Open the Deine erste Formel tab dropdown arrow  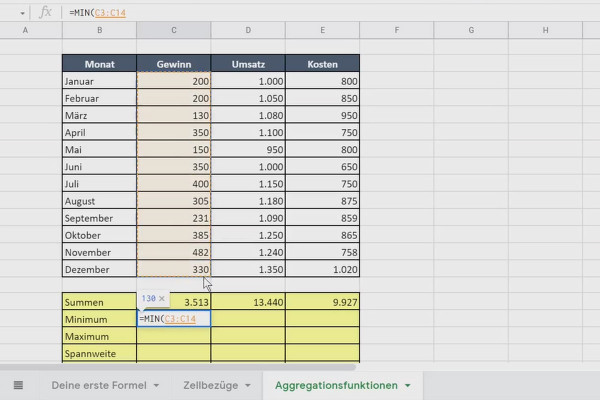[157, 385]
